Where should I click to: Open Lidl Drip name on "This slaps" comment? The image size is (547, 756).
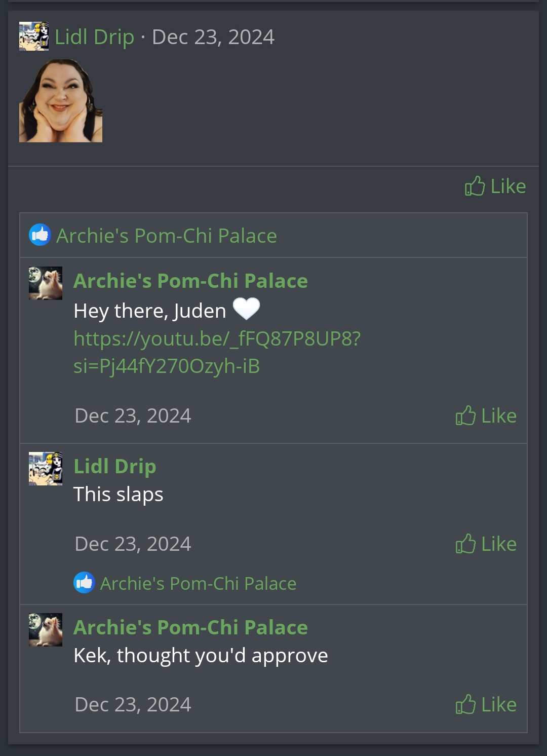115,467
